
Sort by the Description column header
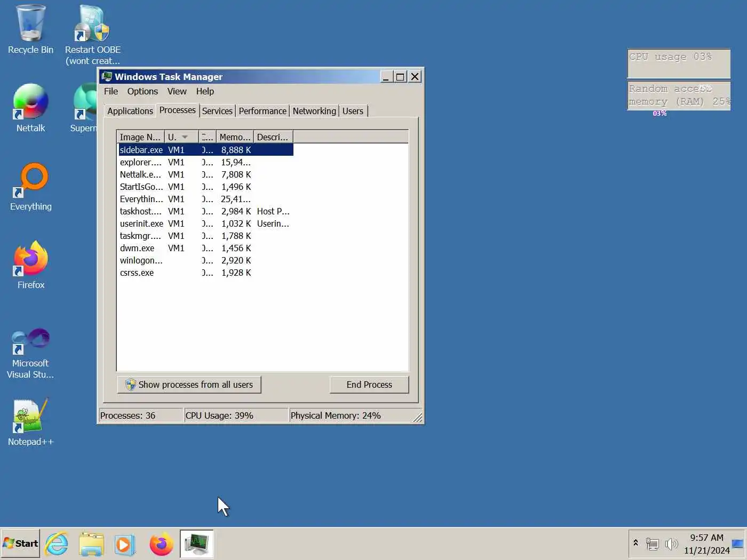(273, 137)
